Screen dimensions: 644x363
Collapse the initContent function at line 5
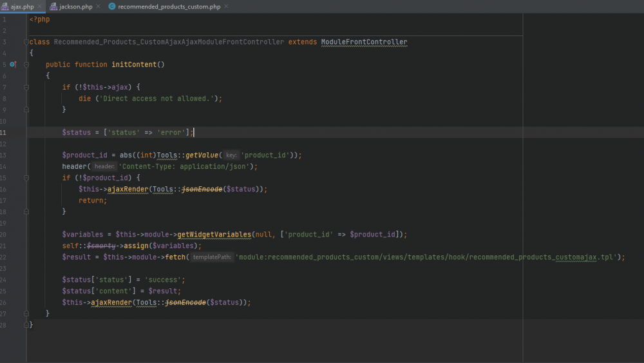[26, 64]
